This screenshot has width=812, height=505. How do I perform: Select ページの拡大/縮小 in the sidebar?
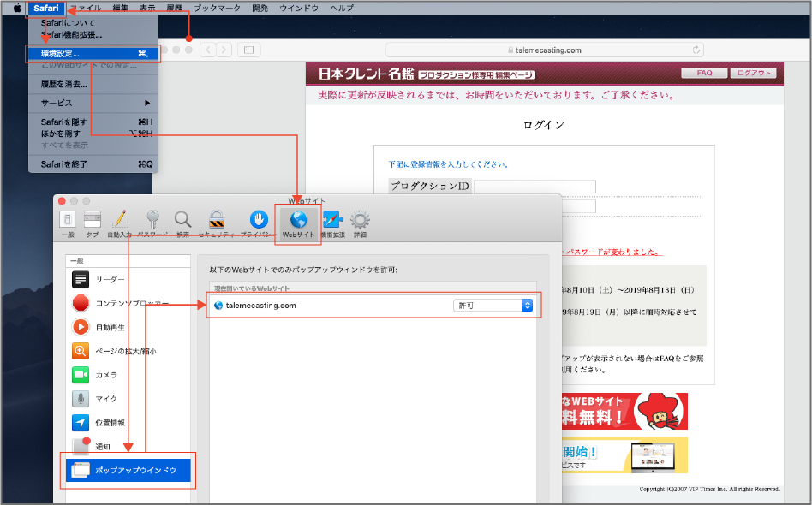(128, 351)
